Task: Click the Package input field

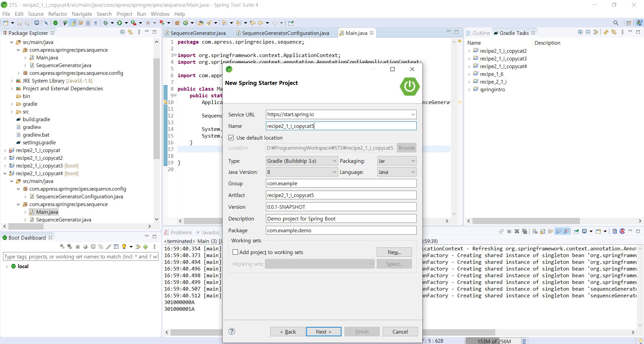Action: coord(341,230)
